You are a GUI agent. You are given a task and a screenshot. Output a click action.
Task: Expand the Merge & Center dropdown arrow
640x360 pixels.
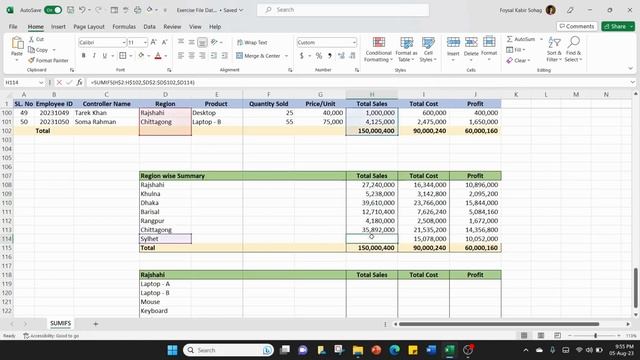coord(286,56)
